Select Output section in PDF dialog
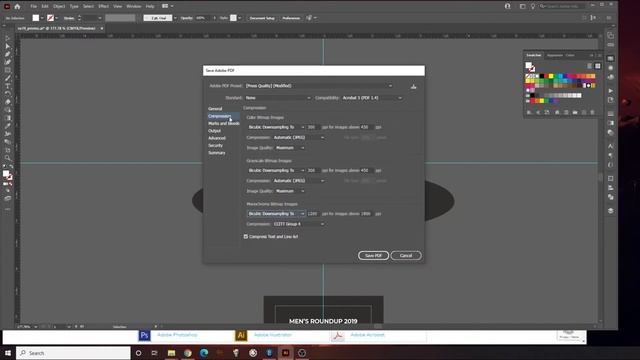Viewport: 640px width, 360px height. pyautogui.click(x=214, y=131)
